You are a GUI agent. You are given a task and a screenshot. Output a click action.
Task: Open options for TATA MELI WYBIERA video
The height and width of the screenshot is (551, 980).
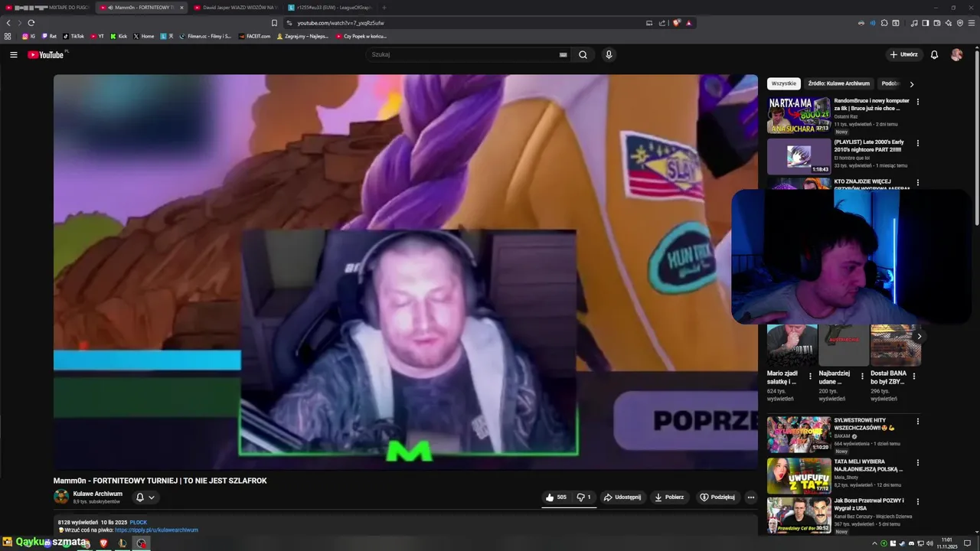(x=917, y=463)
